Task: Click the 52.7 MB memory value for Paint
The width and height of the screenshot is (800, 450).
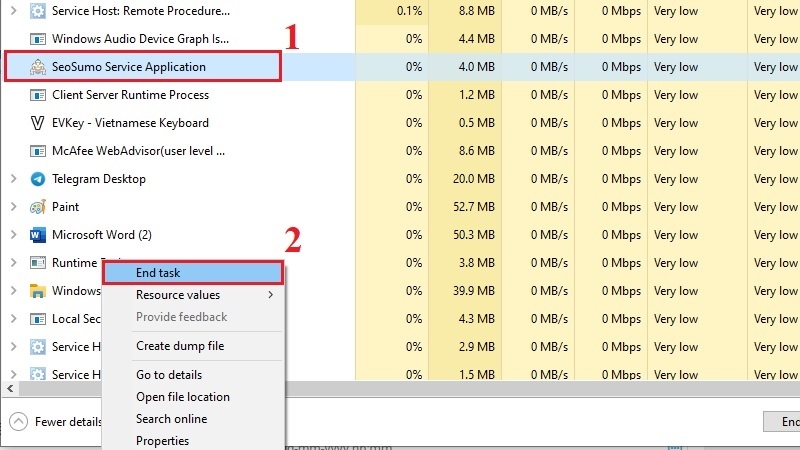Action: point(474,207)
